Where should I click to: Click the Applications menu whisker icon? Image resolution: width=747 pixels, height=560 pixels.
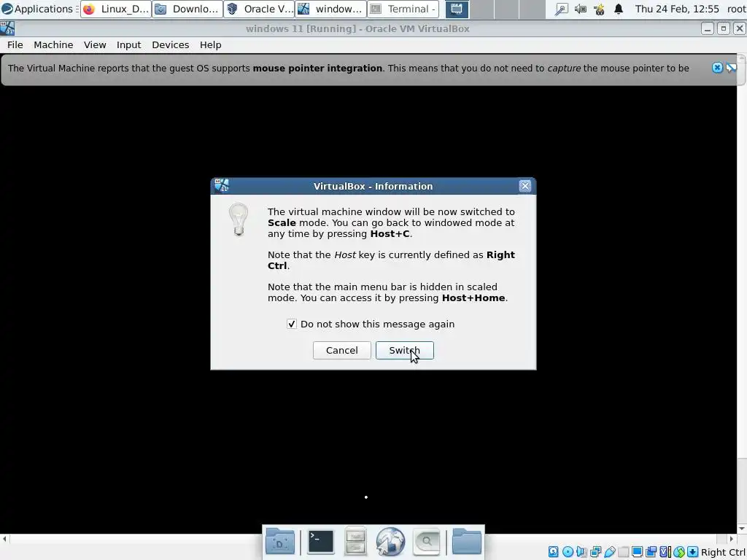[x=7, y=9]
